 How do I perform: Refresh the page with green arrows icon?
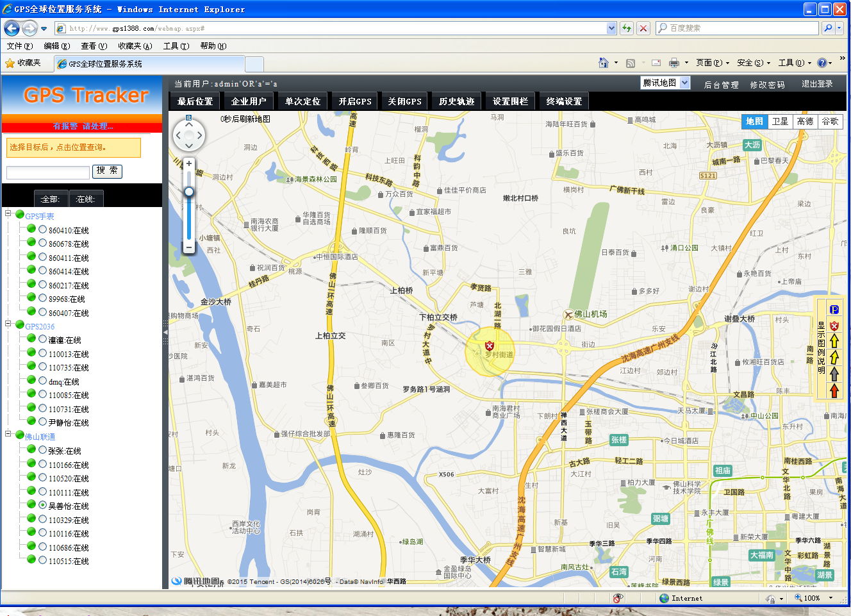[627, 28]
